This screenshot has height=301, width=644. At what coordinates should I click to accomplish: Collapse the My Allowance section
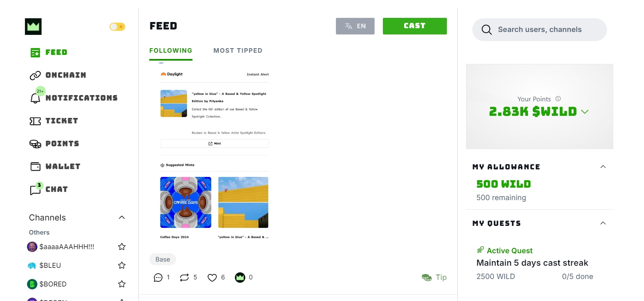click(603, 166)
